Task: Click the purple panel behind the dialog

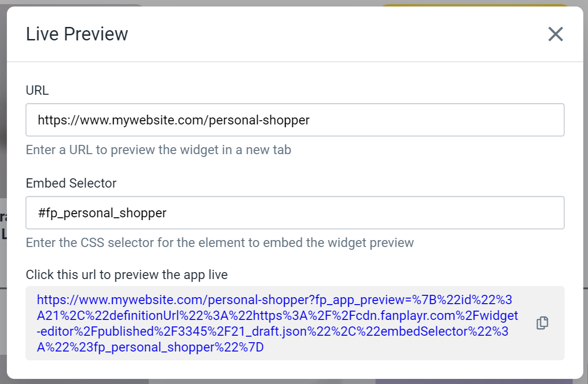Action: tap(479, 381)
